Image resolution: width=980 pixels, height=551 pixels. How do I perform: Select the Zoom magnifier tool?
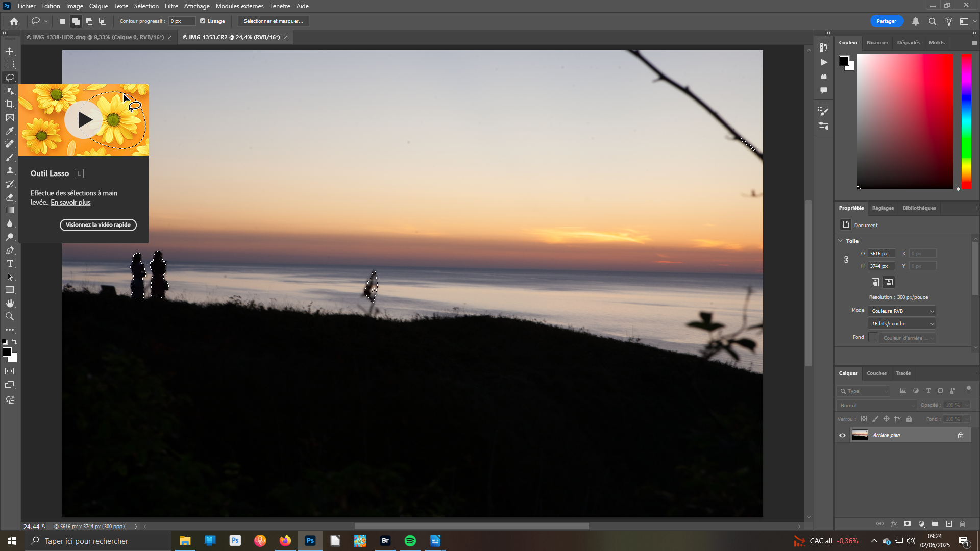10,317
